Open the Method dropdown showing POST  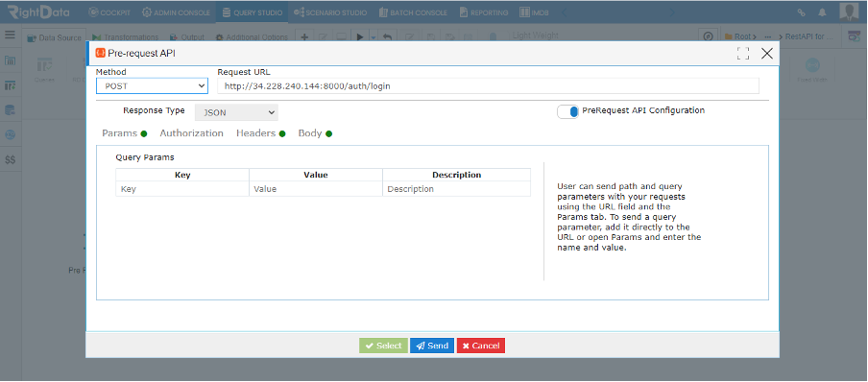pyautogui.click(x=153, y=86)
